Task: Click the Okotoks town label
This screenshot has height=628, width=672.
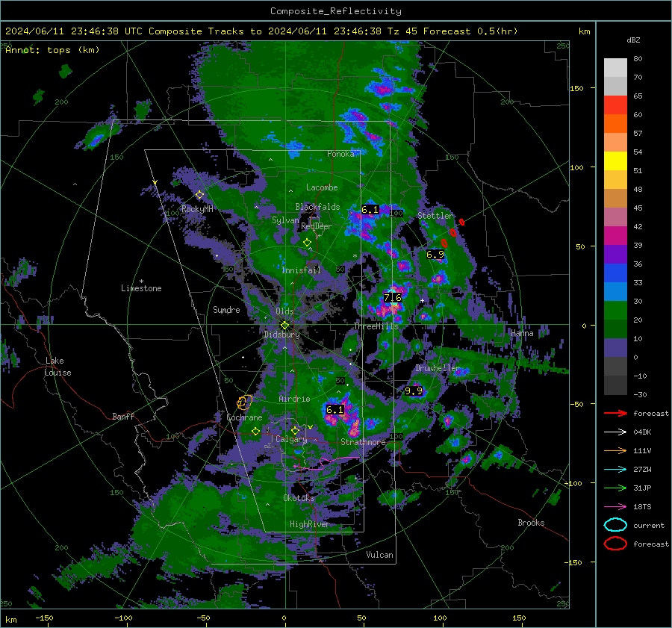Action: tap(299, 498)
